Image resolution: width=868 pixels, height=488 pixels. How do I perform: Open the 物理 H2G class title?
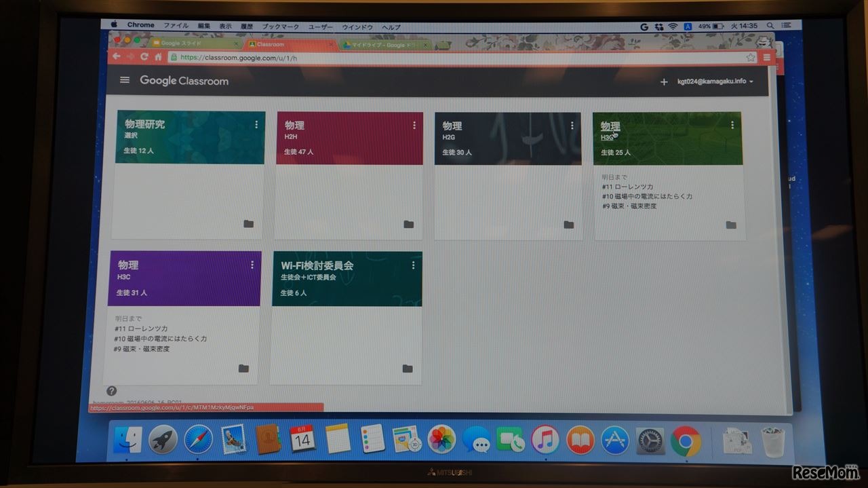coord(452,126)
